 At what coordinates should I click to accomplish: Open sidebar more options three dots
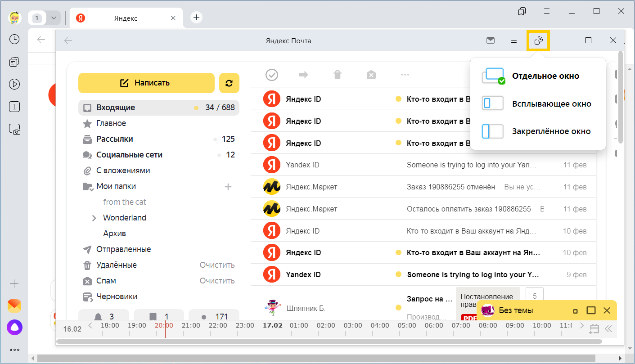click(14, 349)
